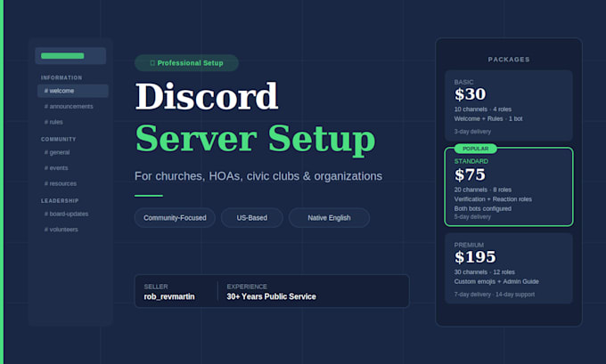Click the 3-day delivery text
Image resolution: width=606 pixels, height=364 pixels.
(472, 131)
